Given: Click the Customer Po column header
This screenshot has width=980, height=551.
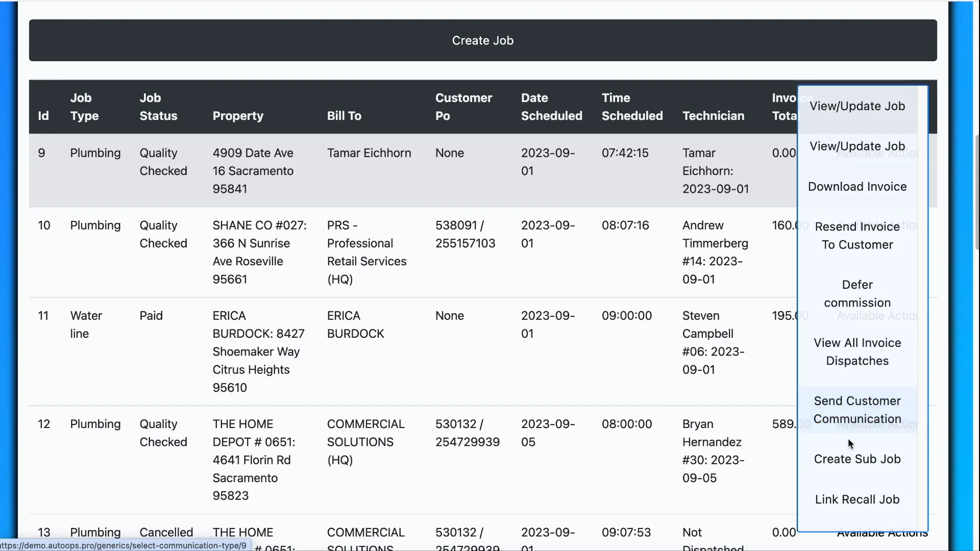Looking at the screenshot, I should coord(463,107).
